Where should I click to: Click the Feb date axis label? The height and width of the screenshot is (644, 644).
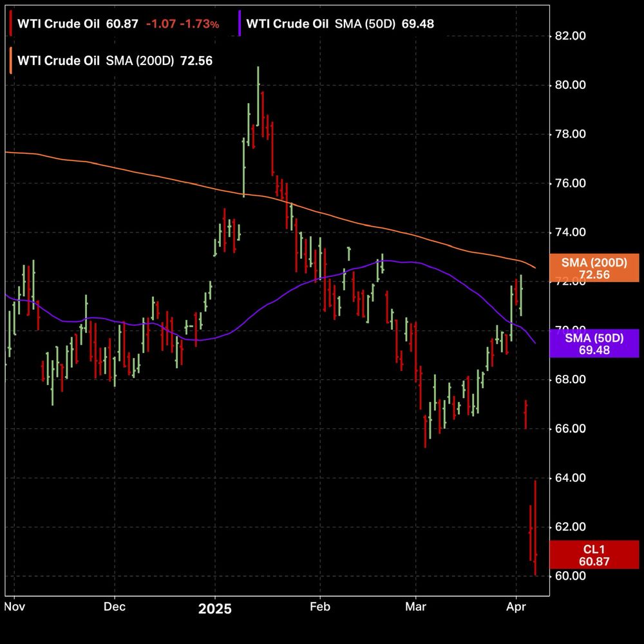click(320, 607)
